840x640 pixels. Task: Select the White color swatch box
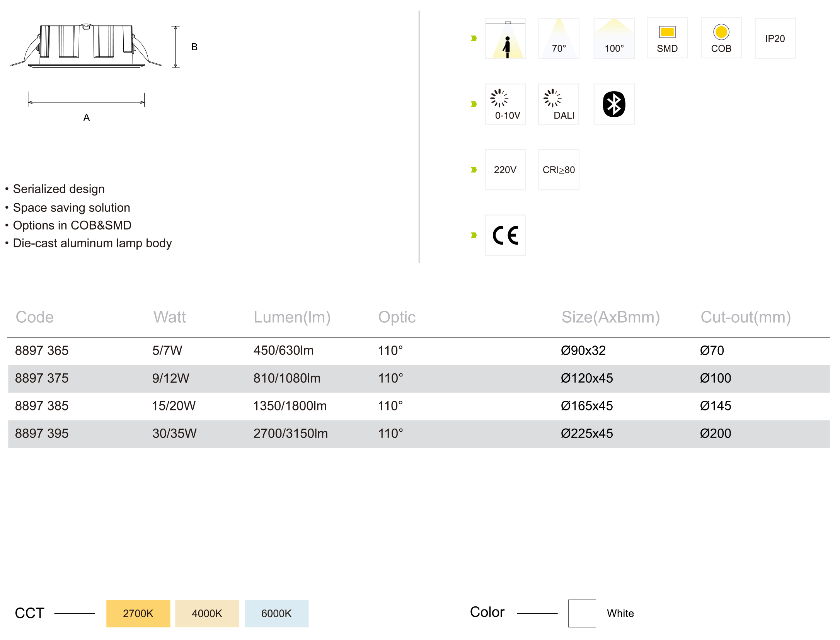click(x=582, y=613)
